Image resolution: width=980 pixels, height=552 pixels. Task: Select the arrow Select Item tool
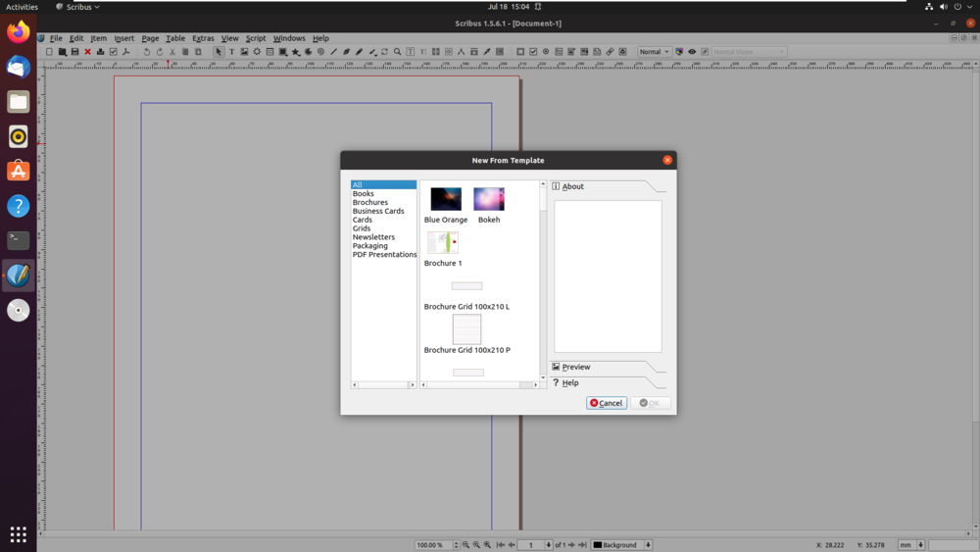pos(219,52)
